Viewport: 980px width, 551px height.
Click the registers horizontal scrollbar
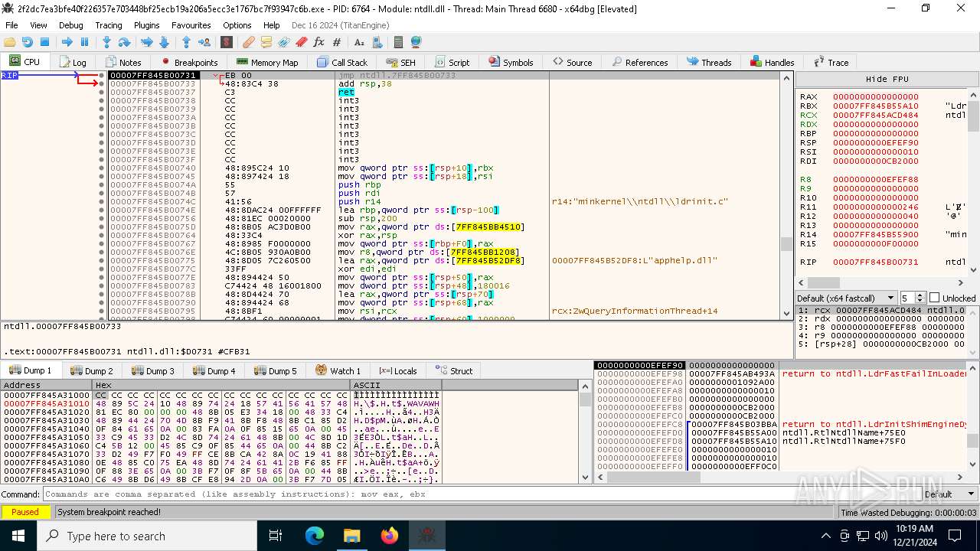tap(882, 282)
